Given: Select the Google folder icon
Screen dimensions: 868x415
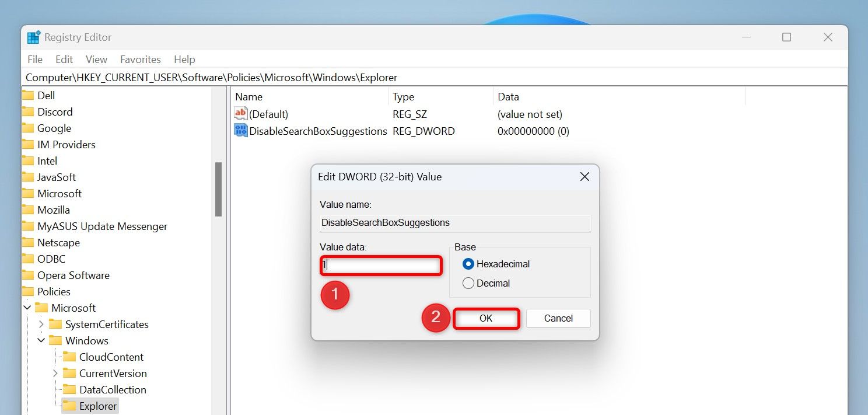Looking at the screenshot, I should click(x=28, y=128).
